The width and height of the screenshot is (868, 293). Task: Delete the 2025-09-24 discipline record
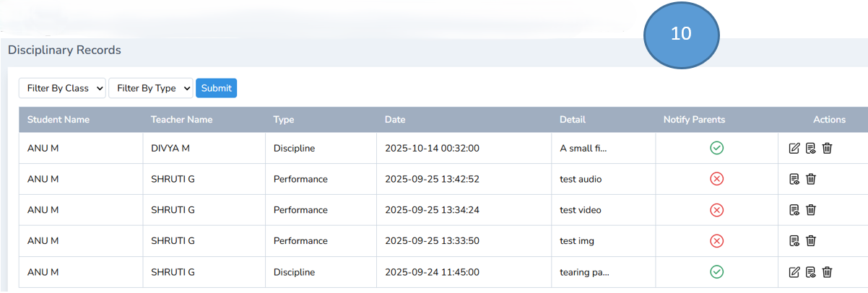pyautogui.click(x=828, y=272)
